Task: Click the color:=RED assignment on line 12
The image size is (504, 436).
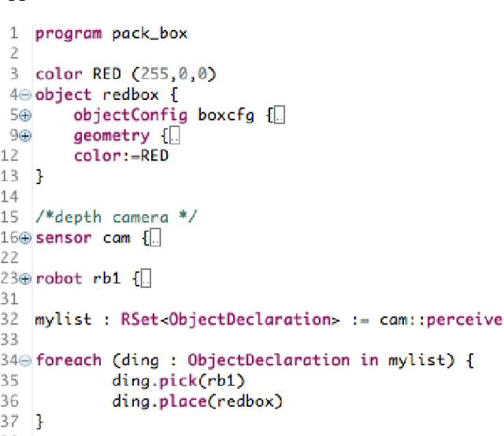Action: (x=120, y=156)
